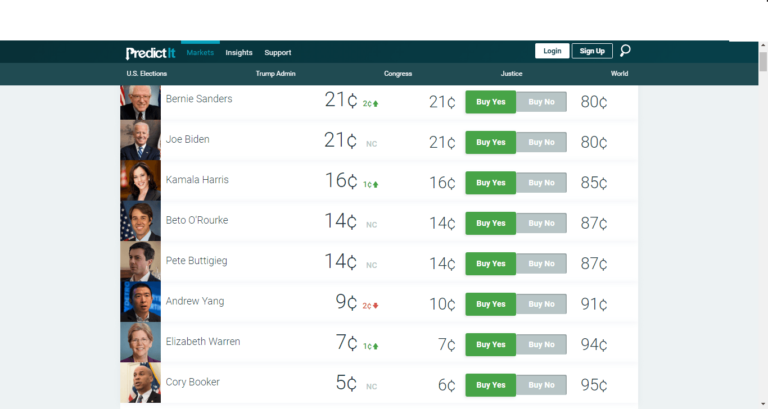Buy No for Beto O'Rourke
The image size is (768, 409).
(542, 223)
